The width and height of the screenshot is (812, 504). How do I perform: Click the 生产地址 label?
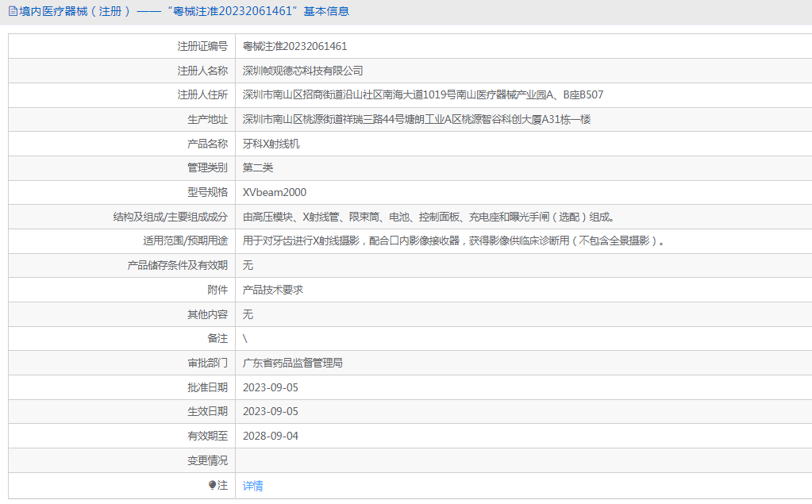tap(208, 120)
